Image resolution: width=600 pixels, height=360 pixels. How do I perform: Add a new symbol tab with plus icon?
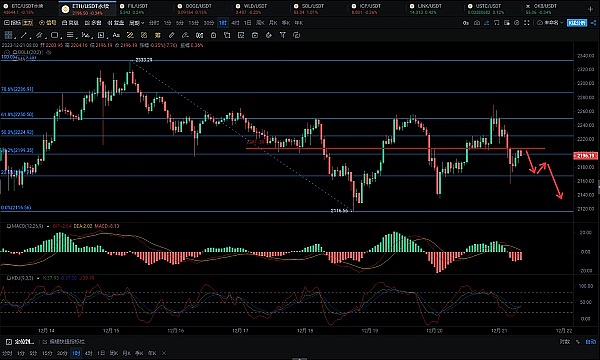click(590, 8)
